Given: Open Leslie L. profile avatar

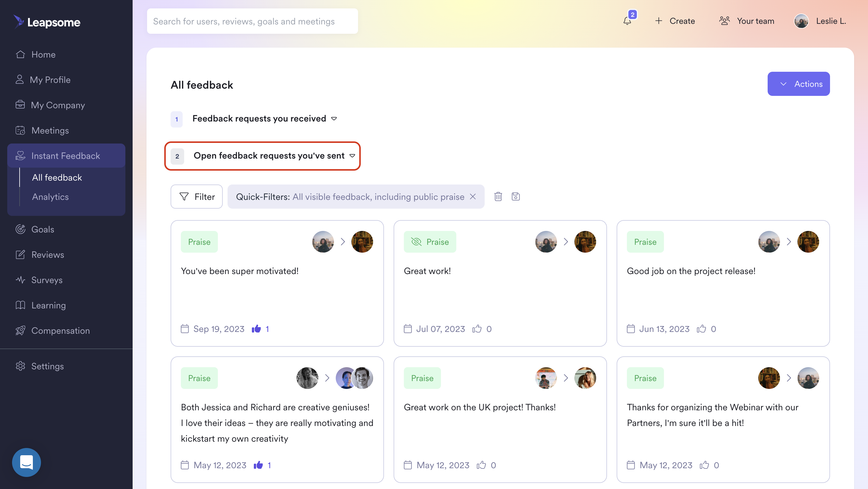Looking at the screenshot, I should 801,21.
